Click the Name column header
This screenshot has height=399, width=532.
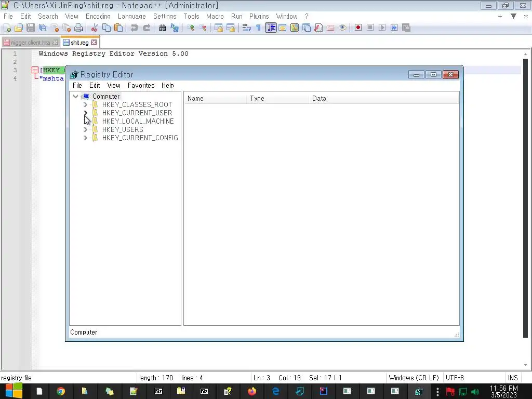215,98
